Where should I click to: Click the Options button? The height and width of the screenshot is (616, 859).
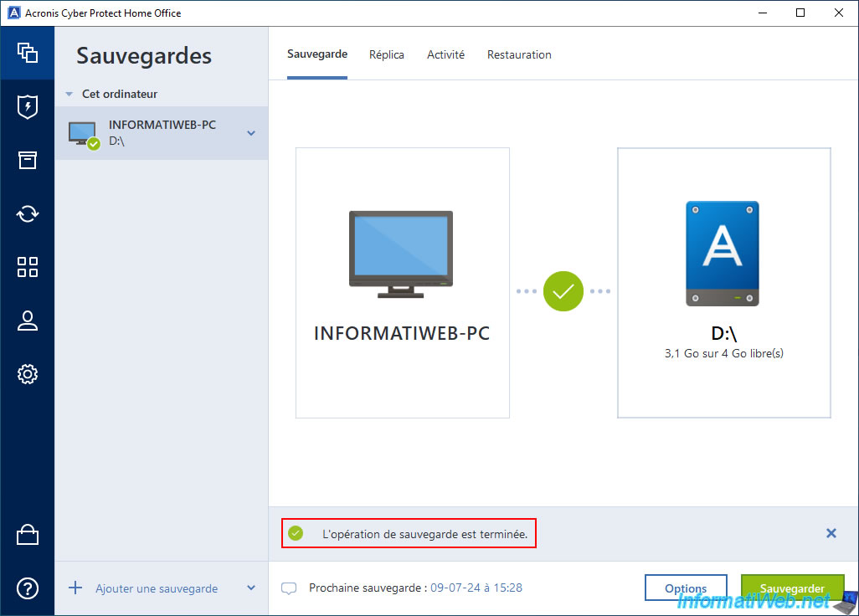point(686,588)
